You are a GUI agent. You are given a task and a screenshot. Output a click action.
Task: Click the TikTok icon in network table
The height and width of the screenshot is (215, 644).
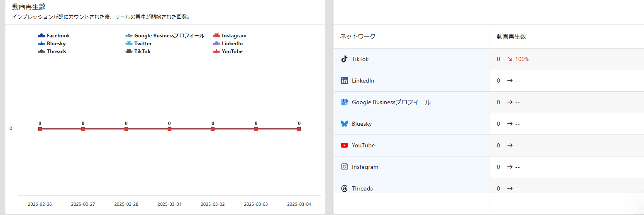click(344, 59)
